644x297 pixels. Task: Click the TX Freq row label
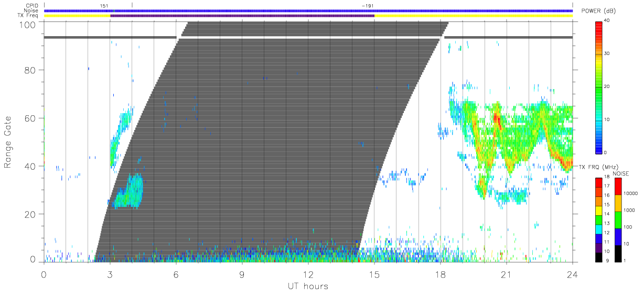28,16
